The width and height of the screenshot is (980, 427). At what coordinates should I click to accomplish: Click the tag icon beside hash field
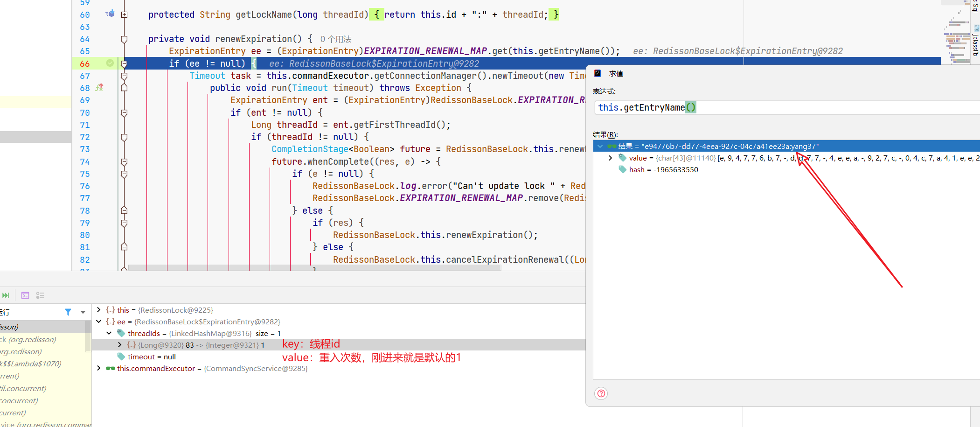coord(623,169)
